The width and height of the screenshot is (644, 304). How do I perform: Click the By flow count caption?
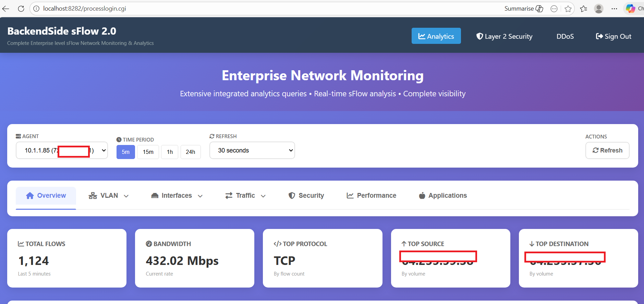(x=289, y=274)
